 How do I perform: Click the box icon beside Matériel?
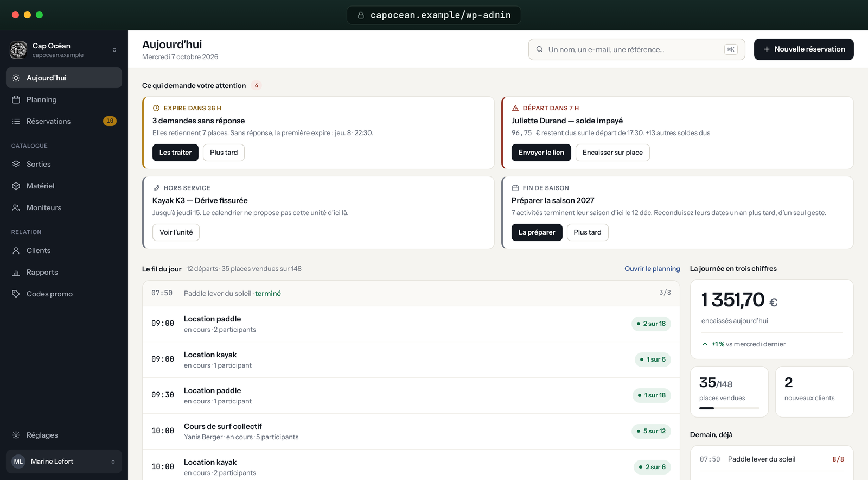coord(16,186)
